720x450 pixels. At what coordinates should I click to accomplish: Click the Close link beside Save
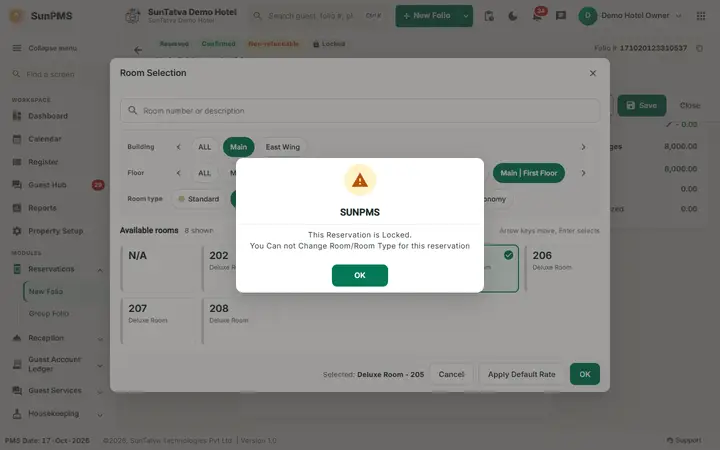(690, 106)
